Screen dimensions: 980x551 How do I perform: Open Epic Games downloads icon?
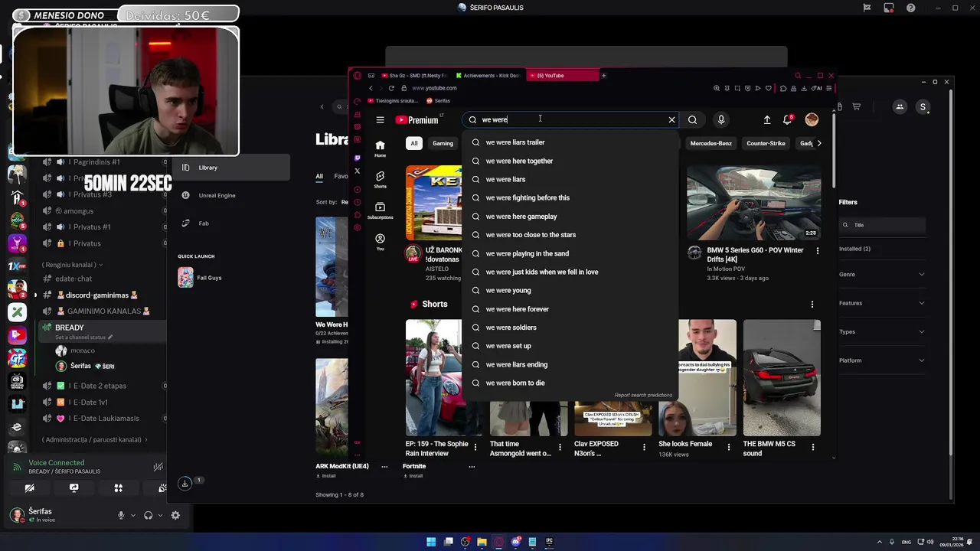click(x=185, y=483)
